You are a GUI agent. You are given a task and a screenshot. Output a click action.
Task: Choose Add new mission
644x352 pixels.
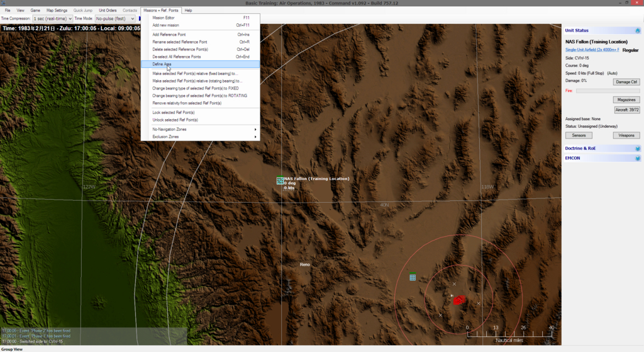click(x=201, y=25)
